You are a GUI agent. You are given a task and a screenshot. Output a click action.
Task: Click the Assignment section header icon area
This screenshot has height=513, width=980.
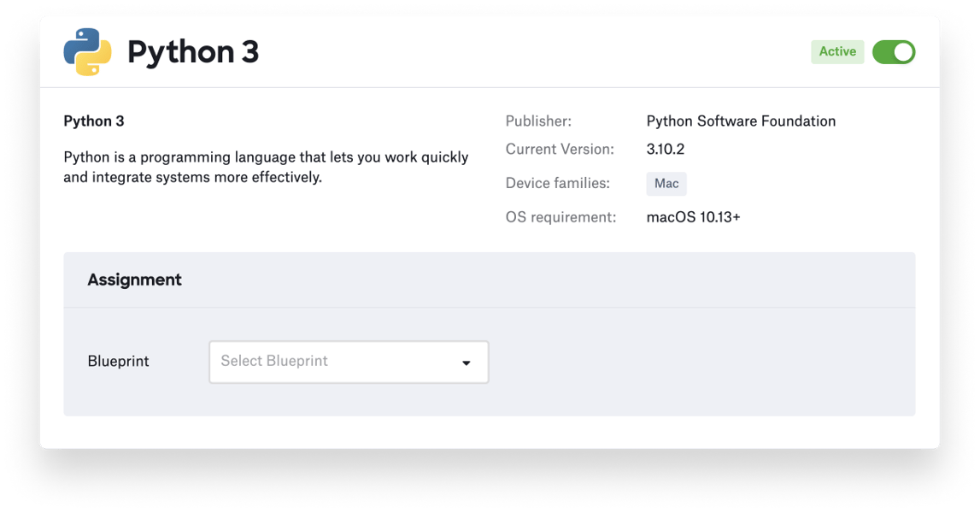coord(134,280)
